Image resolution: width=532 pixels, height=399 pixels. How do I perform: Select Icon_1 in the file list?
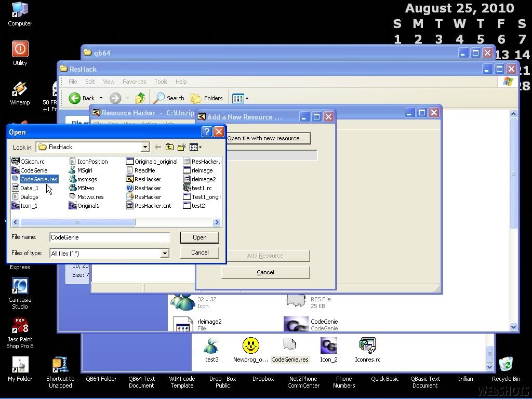[x=24, y=206]
